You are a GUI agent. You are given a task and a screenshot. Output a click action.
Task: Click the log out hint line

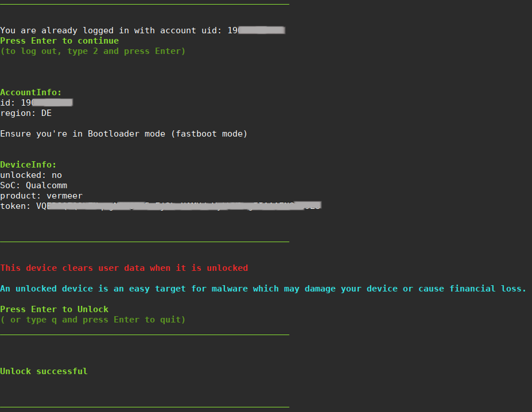93,51
